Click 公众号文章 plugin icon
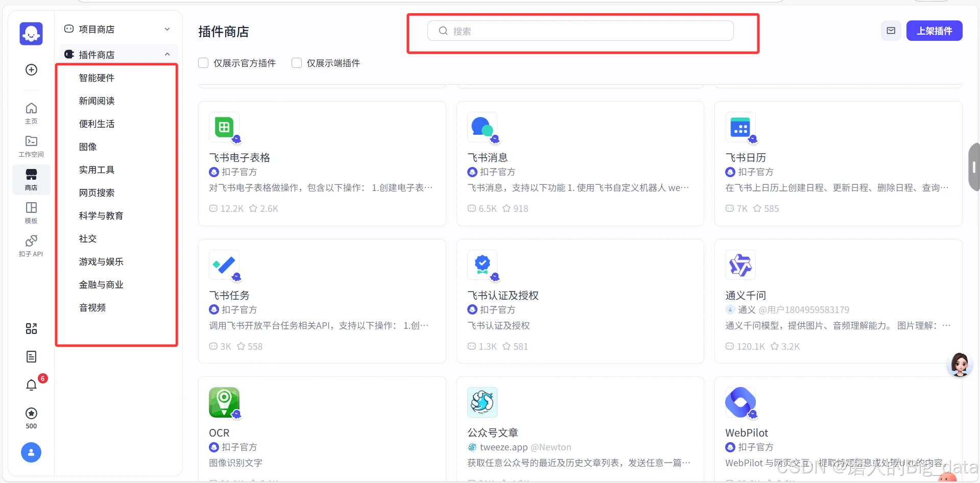Screen dimensions: 980x483 (x=483, y=402)
